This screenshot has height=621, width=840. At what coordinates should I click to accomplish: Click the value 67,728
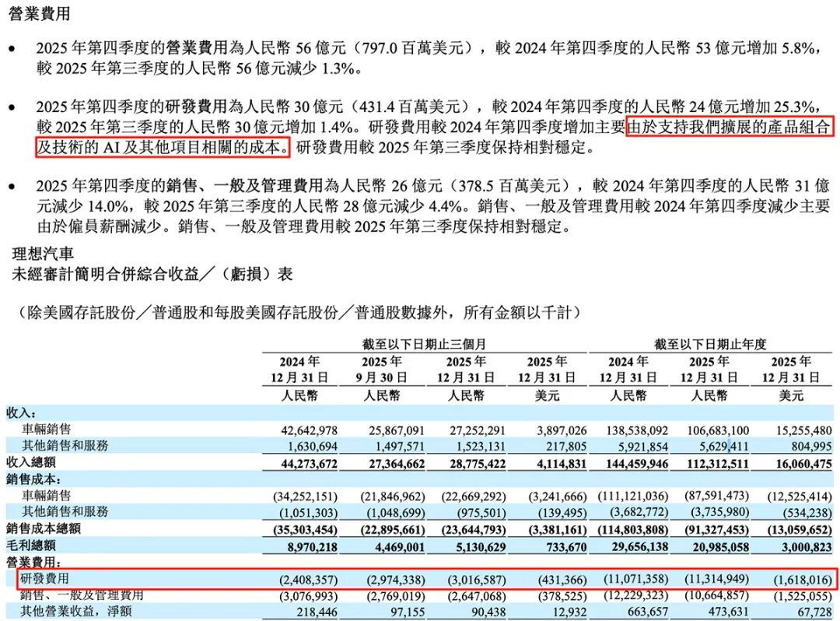[814, 612]
